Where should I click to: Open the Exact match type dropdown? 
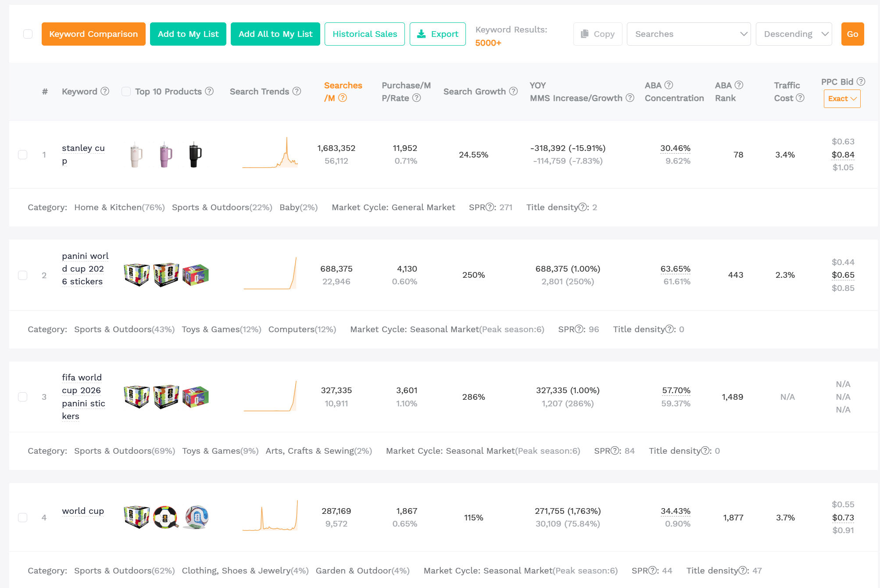click(x=842, y=99)
